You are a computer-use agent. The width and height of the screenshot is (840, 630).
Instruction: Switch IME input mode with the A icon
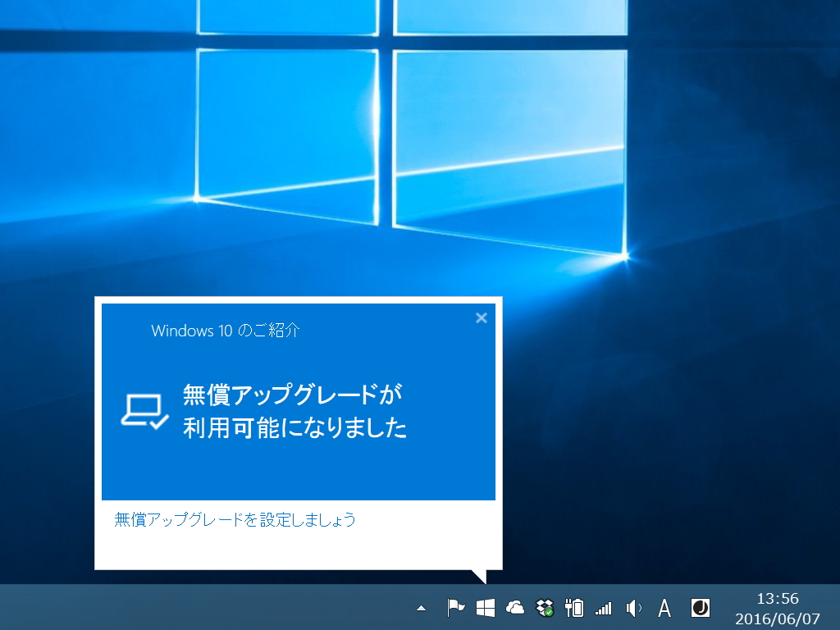(x=663, y=608)
